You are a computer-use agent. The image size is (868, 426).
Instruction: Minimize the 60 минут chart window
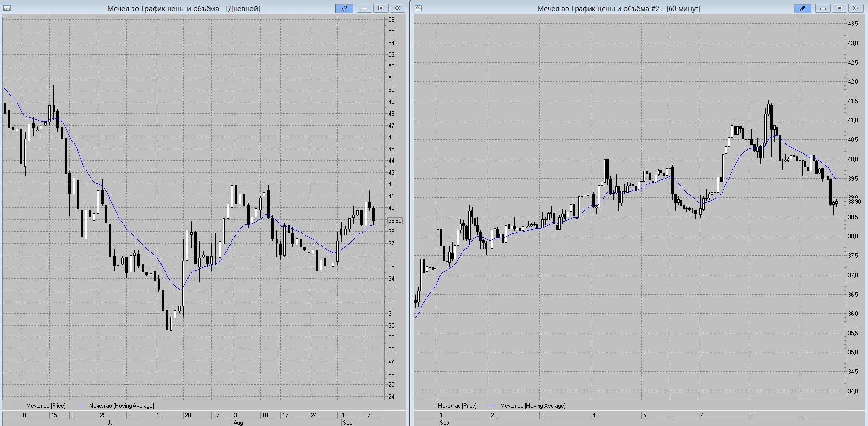coord(823,8)
